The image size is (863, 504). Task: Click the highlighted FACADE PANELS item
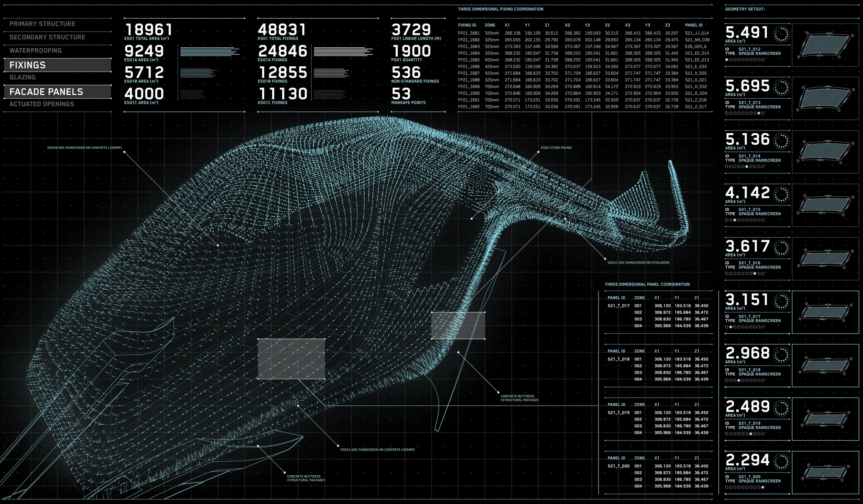(58, 92)
